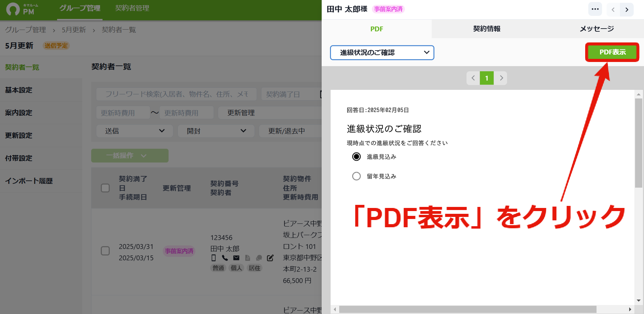Image resolution: width=644 pixels, height=314 pixels.
Task: Select インポート履歴 in the sidebar
Action: pyautogui.click(x=41, y=181)
